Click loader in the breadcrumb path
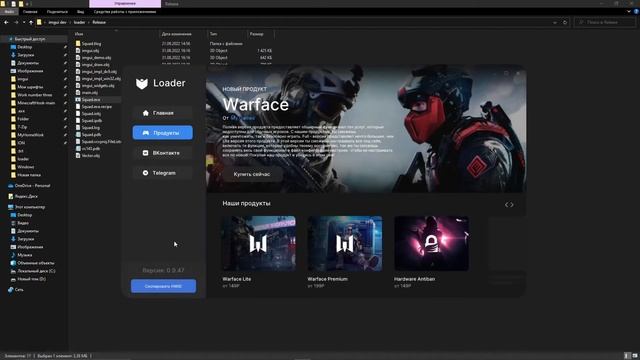 pyautogui.click(x=79, y=22)
